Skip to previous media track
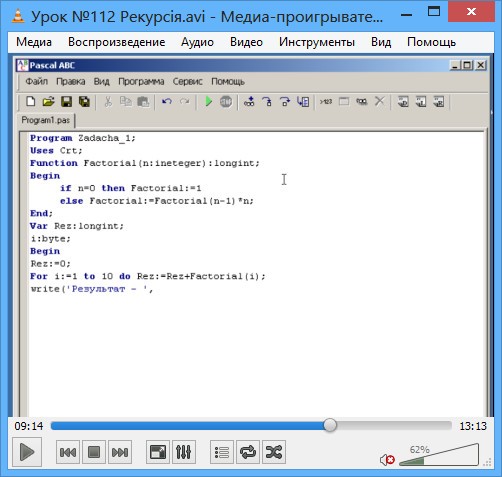The width and height of the screenshot is (502, 477). 68,452
